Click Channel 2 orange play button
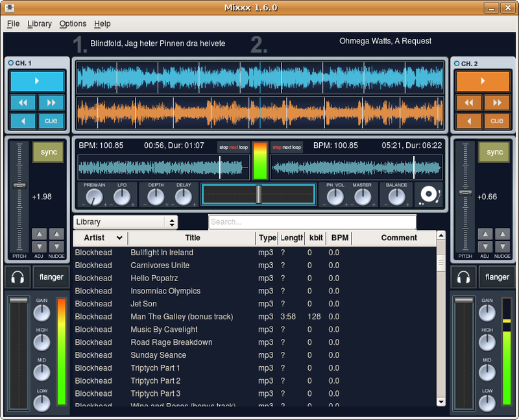 tap(483, 81)
